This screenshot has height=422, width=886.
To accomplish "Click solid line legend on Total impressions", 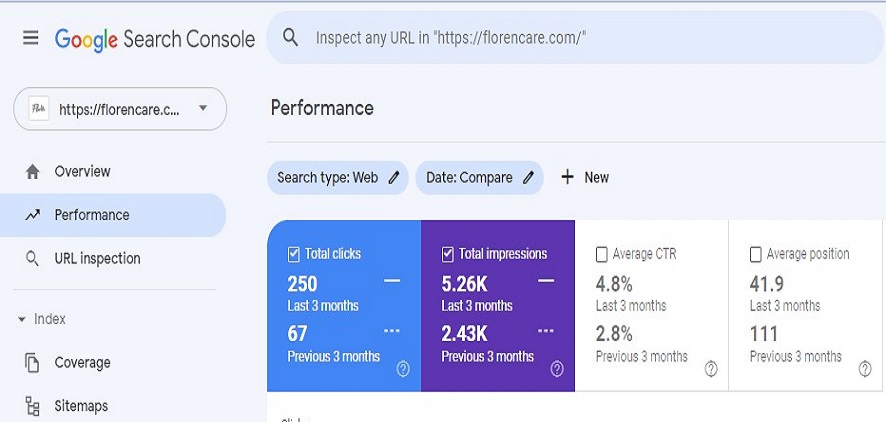I will (546, 281).
